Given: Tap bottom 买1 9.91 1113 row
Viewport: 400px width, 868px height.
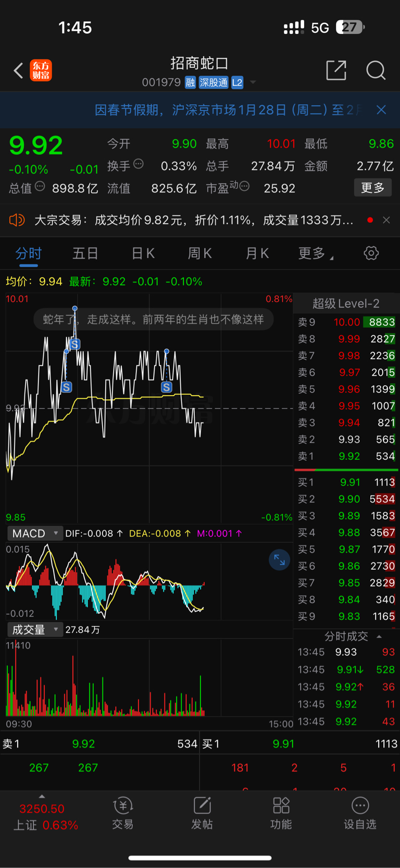Looking at the screenshot, I should coord(300,744).
